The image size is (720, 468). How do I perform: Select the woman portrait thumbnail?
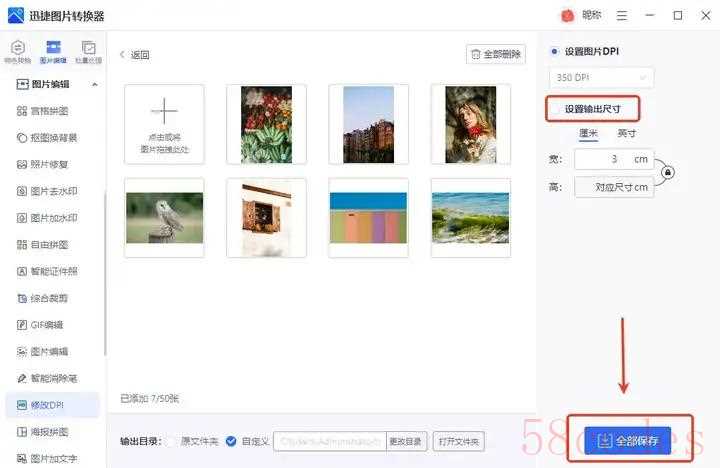(471, 124)
